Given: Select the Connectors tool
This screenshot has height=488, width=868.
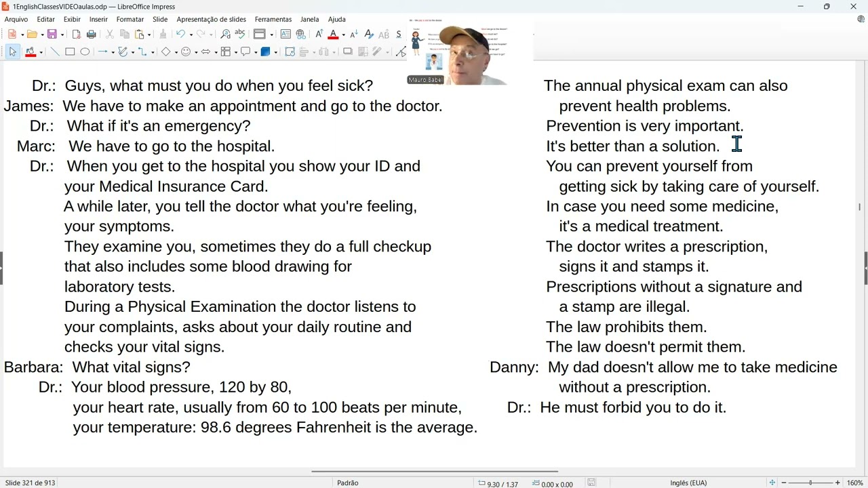Looking at the screenshot, I should click(x=142, y=52).
